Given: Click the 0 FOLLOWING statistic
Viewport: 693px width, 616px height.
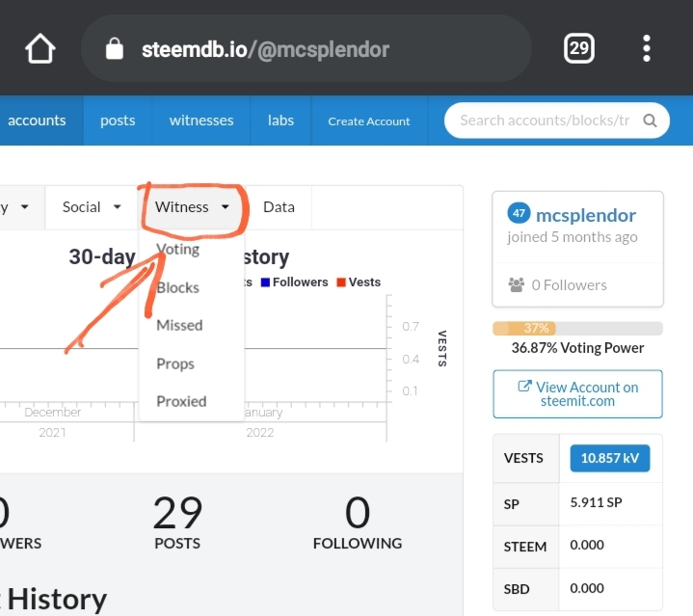Looking at the screenshot, I should 358,522.
